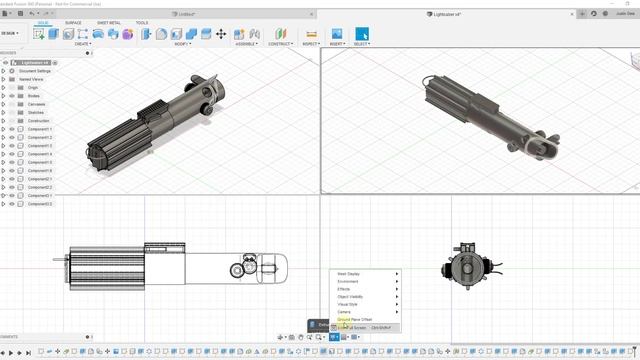Click the Undo arrow icon
Image resolution: width=640 pixels, height=360 pixels.
point(32,13)
